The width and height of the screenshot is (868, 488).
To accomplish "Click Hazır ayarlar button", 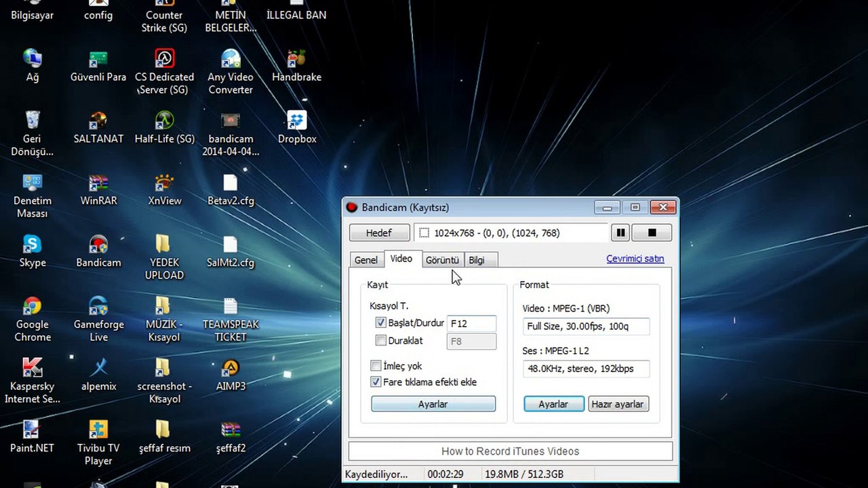I will click(x=618, y=404).
